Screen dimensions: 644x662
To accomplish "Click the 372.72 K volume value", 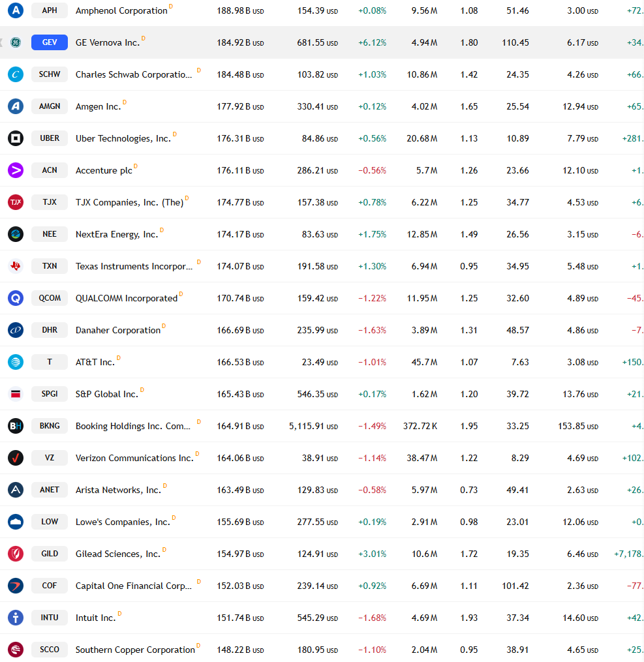I will [x=420, y=426].
